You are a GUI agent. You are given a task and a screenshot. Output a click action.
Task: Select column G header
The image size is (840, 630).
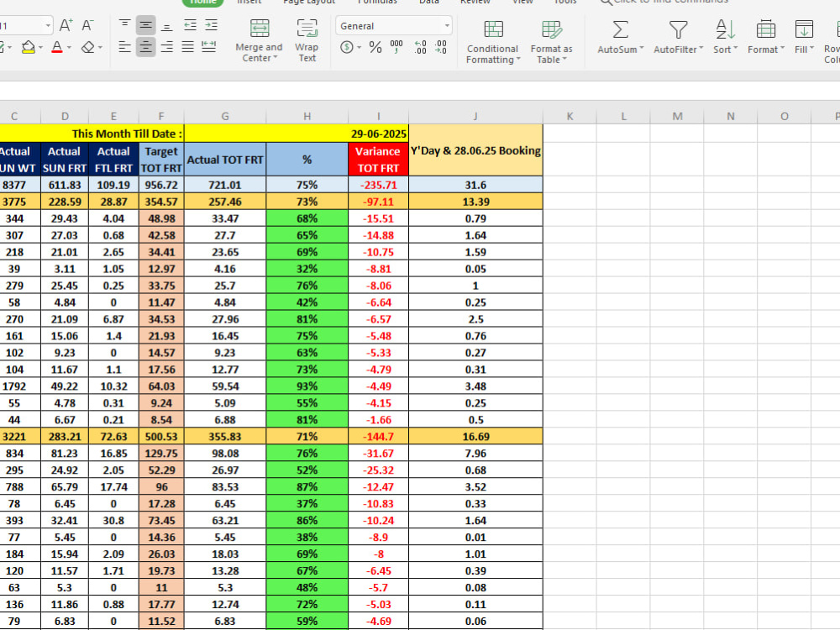coord(225,116)
